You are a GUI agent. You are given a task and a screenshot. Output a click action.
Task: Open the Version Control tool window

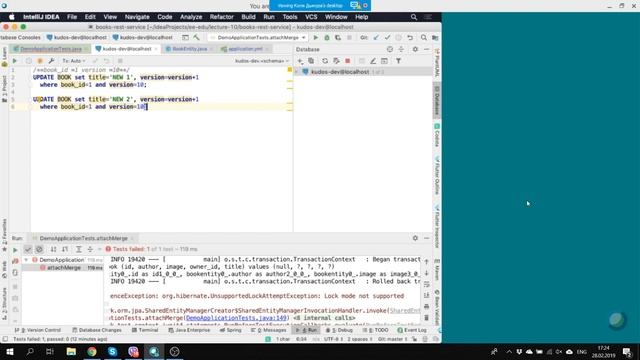[38, 330]
